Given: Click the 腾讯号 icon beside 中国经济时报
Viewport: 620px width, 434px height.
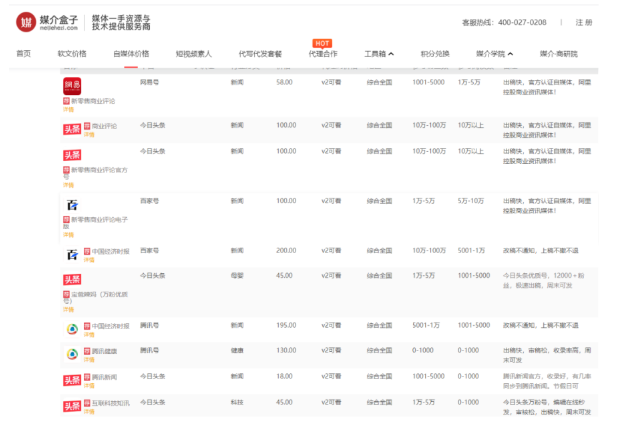Looking at the screenshot, I should (x=73, y=328).
